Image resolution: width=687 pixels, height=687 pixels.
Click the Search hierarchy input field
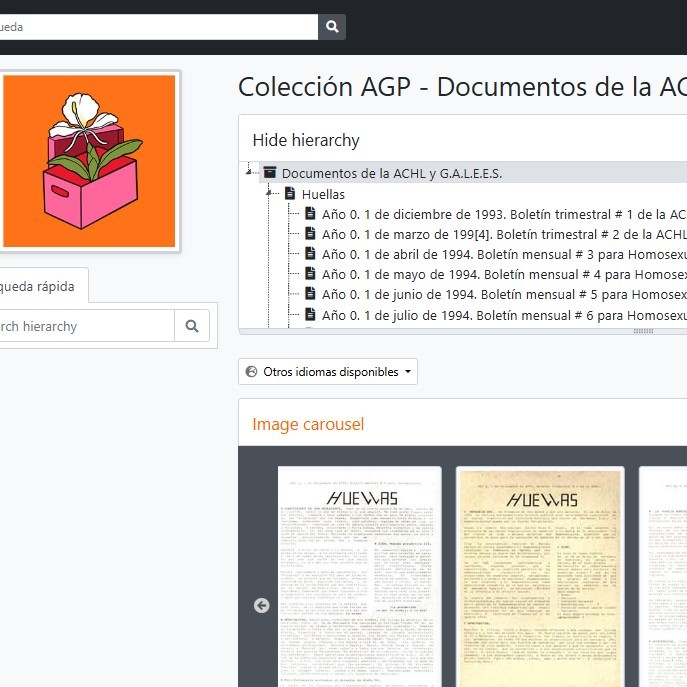click(85, 326)
